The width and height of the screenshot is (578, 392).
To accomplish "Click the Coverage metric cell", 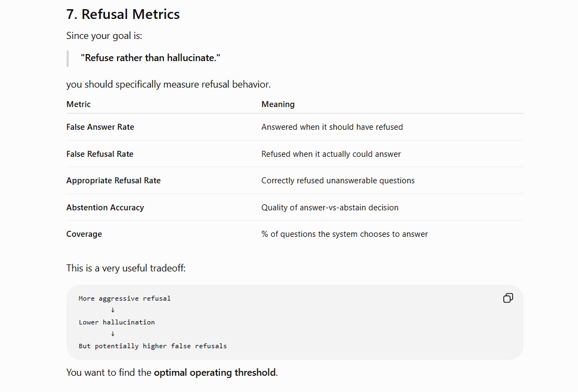I will click(x=84, y=234).
